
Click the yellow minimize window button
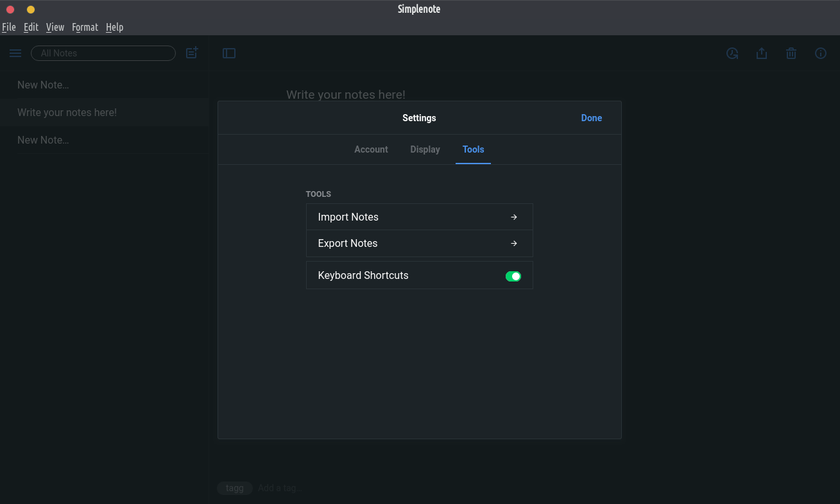coord(31,10)
